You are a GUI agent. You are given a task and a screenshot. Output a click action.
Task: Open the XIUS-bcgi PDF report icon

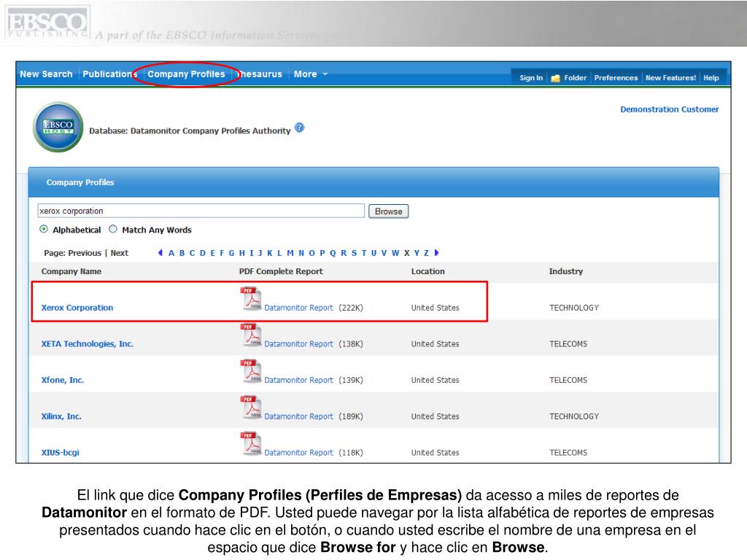252,444
